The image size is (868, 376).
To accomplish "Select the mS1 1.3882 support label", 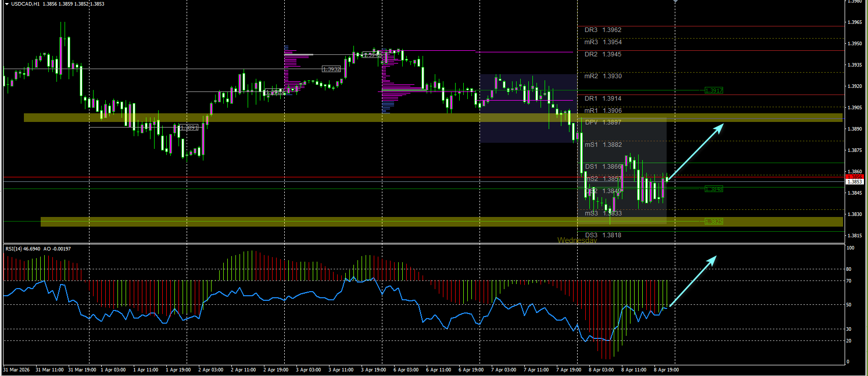I will 603,145.
